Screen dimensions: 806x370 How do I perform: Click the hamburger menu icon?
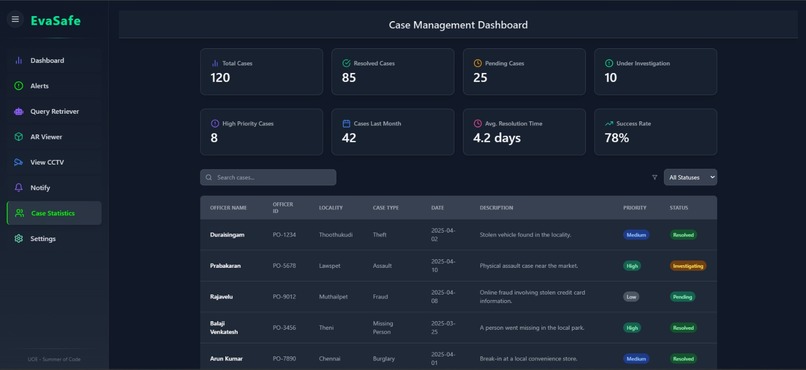click(15, 20)
